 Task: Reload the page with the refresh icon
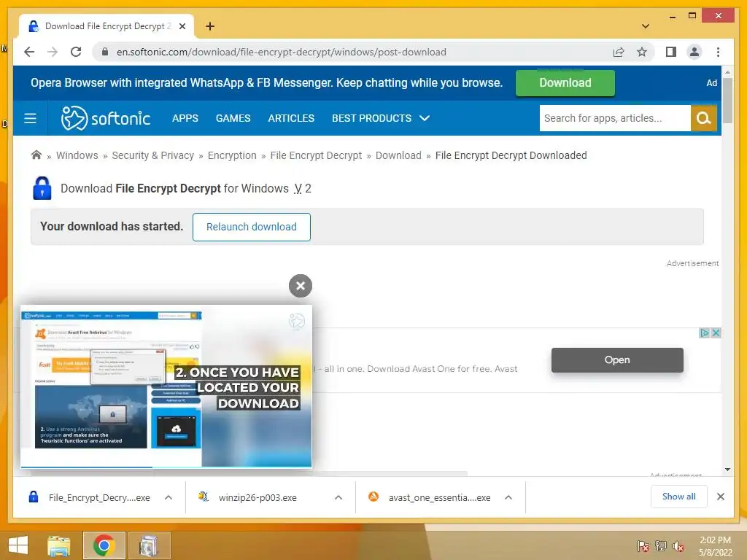point(76,52)
